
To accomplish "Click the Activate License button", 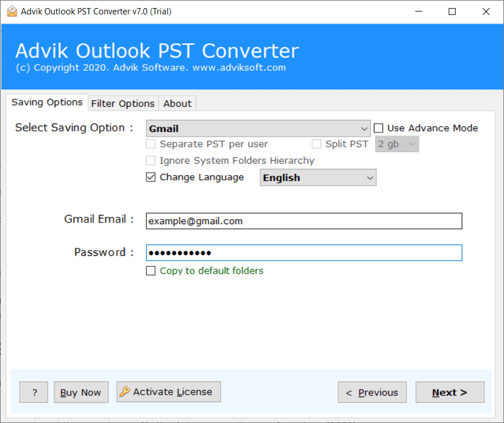I will click(169, 392).
